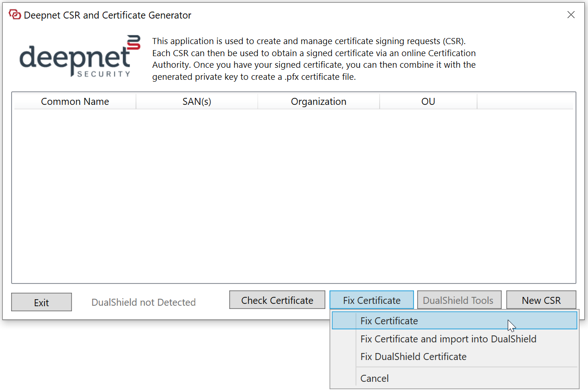Click the empty CSR list area
This screenshot has width=588, height=392.
(293, 195)
